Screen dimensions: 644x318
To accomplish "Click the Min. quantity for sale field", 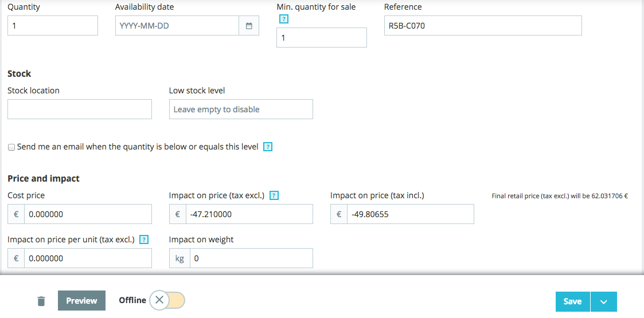I will (321, 38).
